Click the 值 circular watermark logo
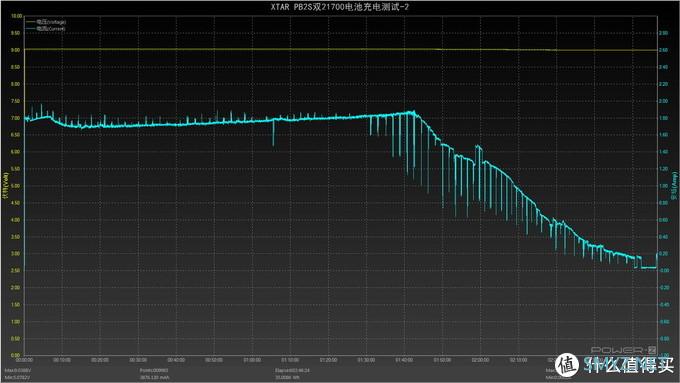Image resolution: width=680 pixels, height=383 pixels. (568, 365)
